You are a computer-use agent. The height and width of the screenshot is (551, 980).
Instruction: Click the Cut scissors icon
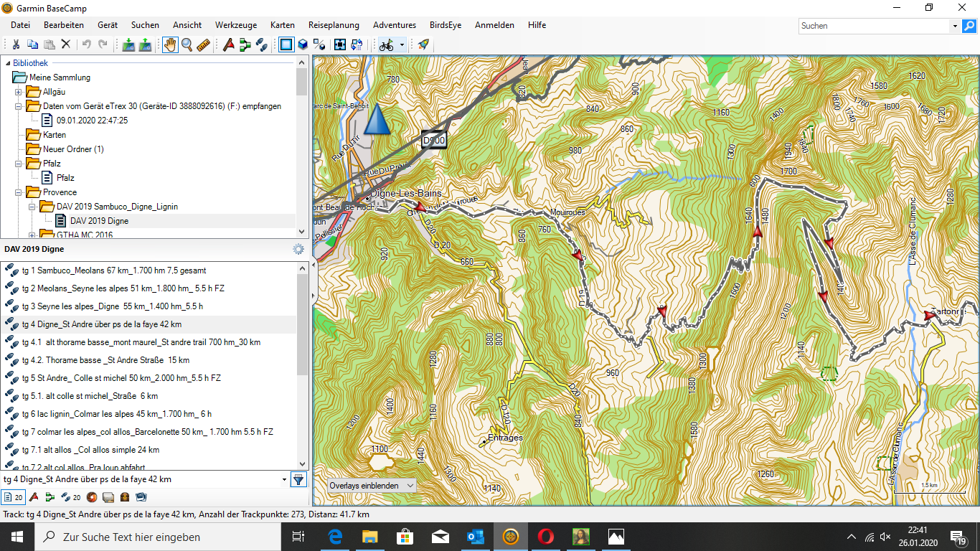pyautogui.click(x=15, y=44)
